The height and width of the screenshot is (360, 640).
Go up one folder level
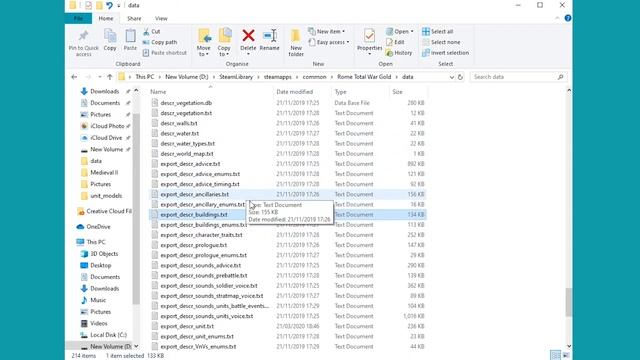110,77
